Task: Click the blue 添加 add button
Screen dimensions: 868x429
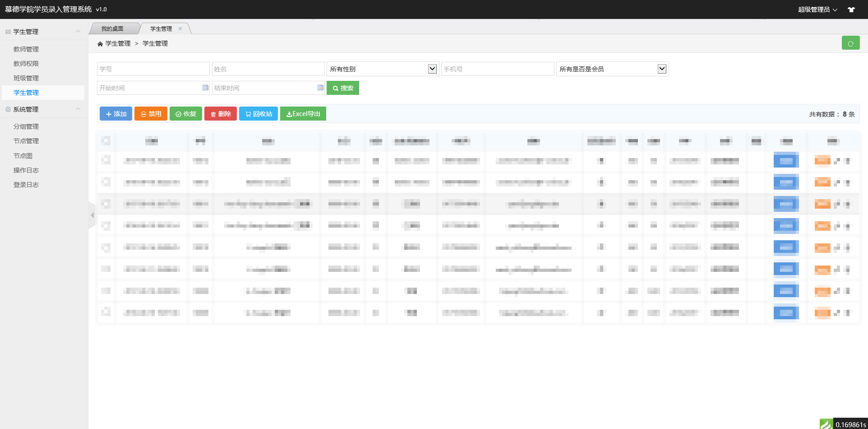Action: [116, 114]
